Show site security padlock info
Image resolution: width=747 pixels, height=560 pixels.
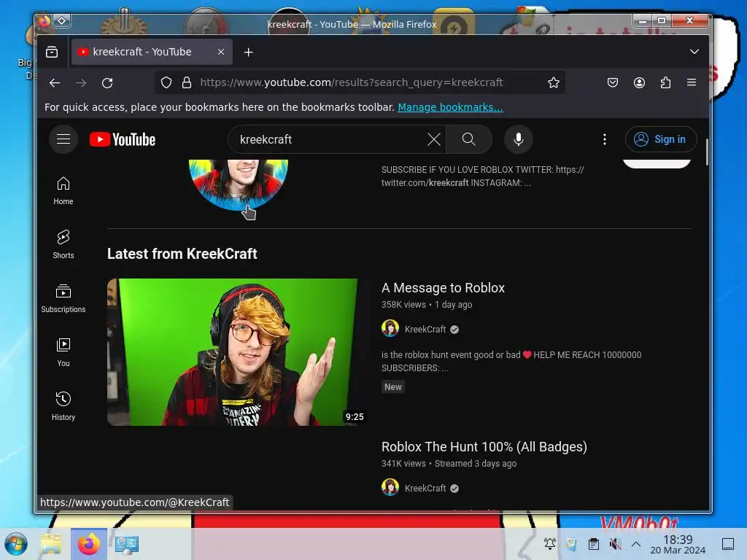(x=187, y=83)
